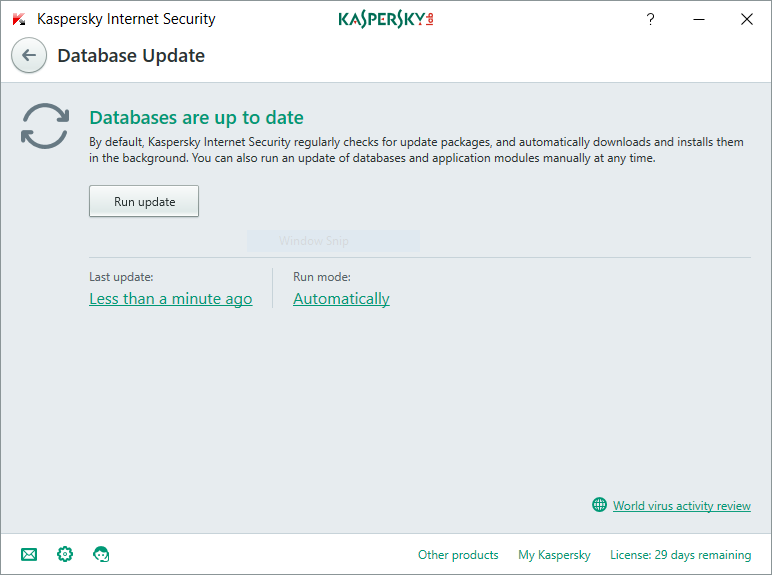Open the help question mark
The width and height of the screenshot is (772, 575).
click(650, 19)
